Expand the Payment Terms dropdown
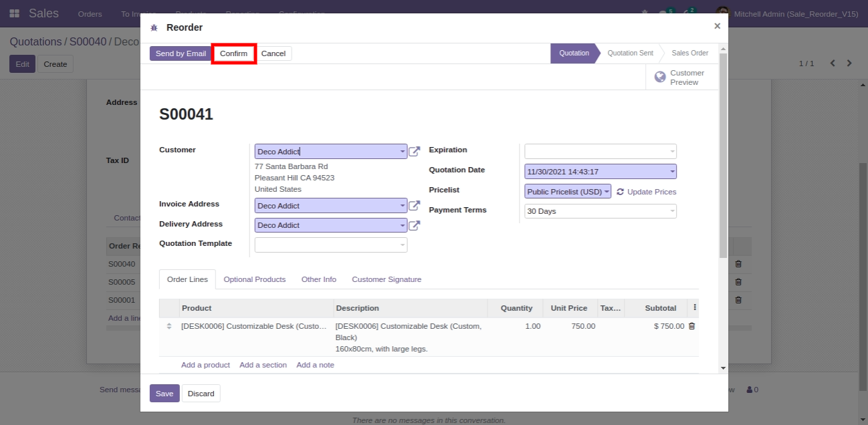 672,211
